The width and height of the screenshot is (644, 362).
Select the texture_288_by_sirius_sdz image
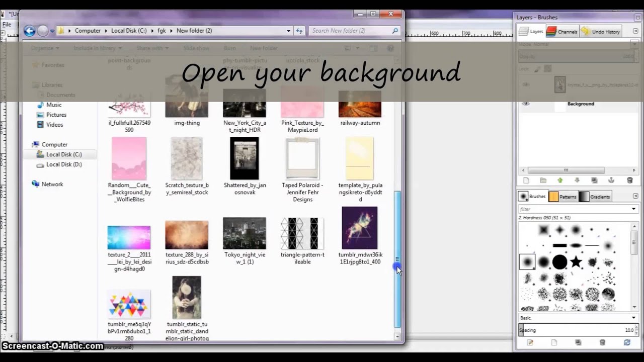pos(187,242)
